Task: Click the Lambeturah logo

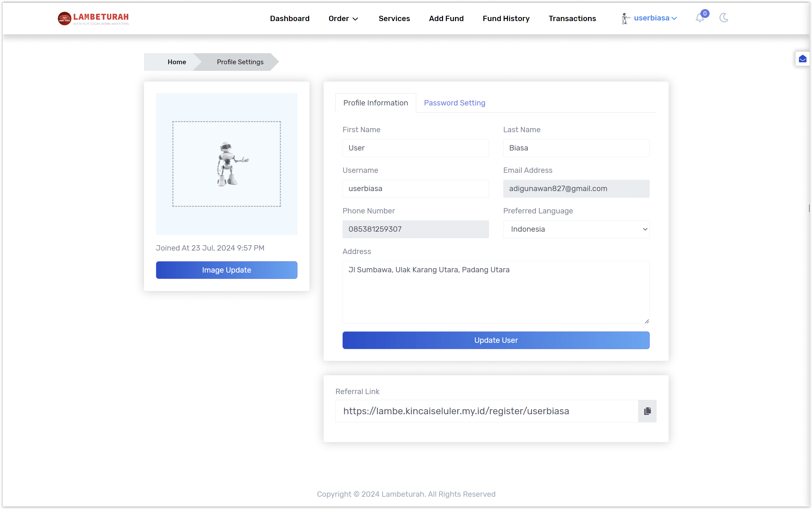Action: pyautogui.click(x=93, y=19)
